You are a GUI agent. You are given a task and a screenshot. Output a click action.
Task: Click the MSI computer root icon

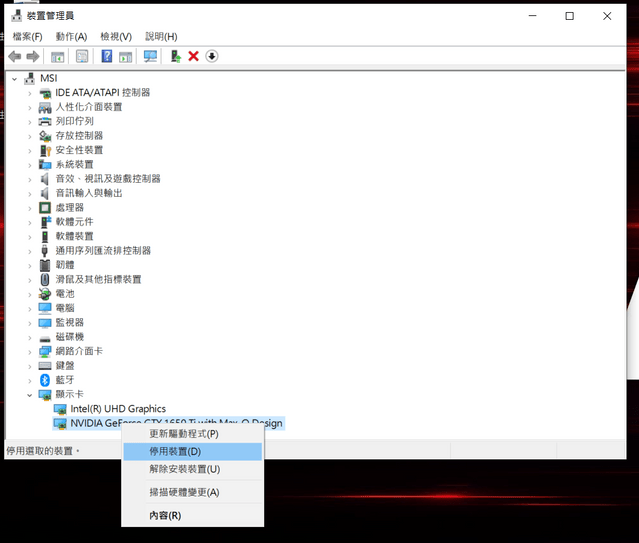29,78
